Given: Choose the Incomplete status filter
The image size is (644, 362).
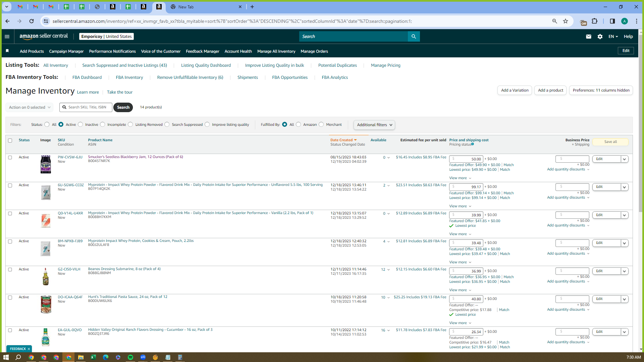Looking at the screenshot, I should coord(103,124).
